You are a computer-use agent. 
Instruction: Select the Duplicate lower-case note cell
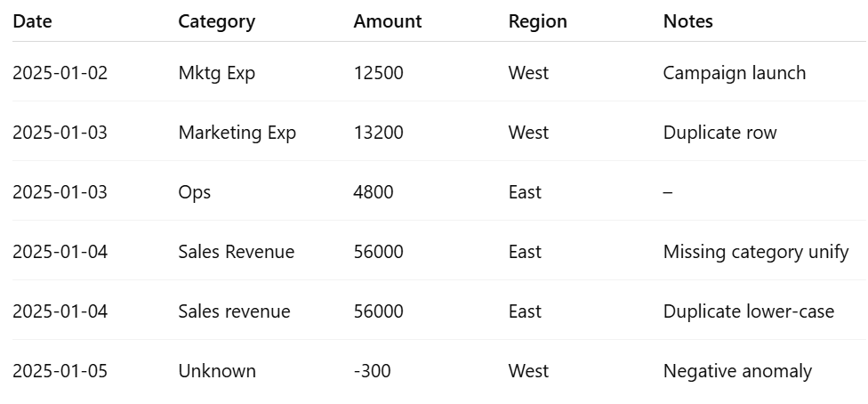[x=748, y=311]
